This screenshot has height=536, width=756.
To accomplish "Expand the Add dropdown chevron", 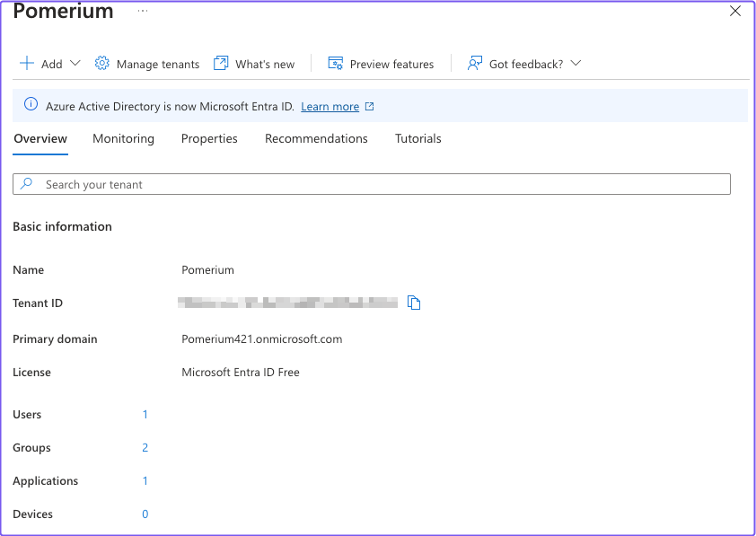I will tap(75, 63).
